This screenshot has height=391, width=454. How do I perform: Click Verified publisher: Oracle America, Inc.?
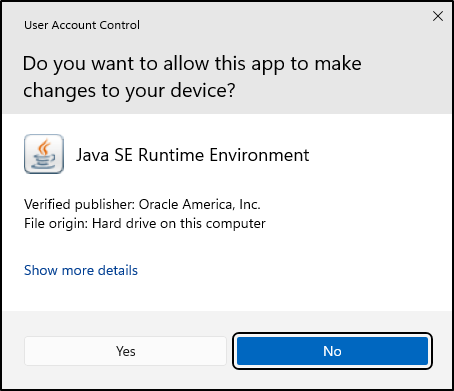[142, 204]
